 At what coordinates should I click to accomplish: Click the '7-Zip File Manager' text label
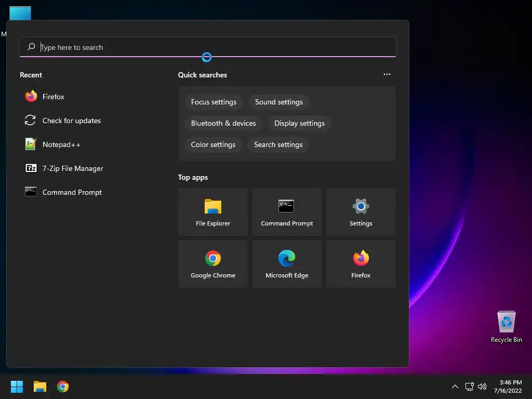pos(73,169)
